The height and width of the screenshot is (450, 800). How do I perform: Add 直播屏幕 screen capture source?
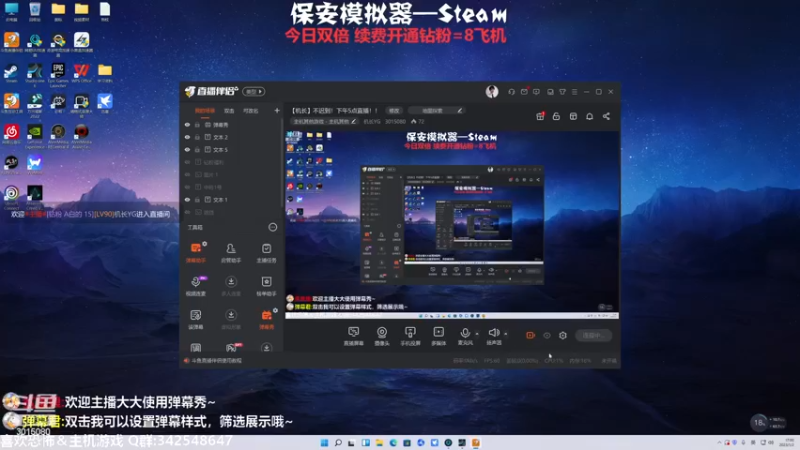pyautogui.click(x=353, y=336)
